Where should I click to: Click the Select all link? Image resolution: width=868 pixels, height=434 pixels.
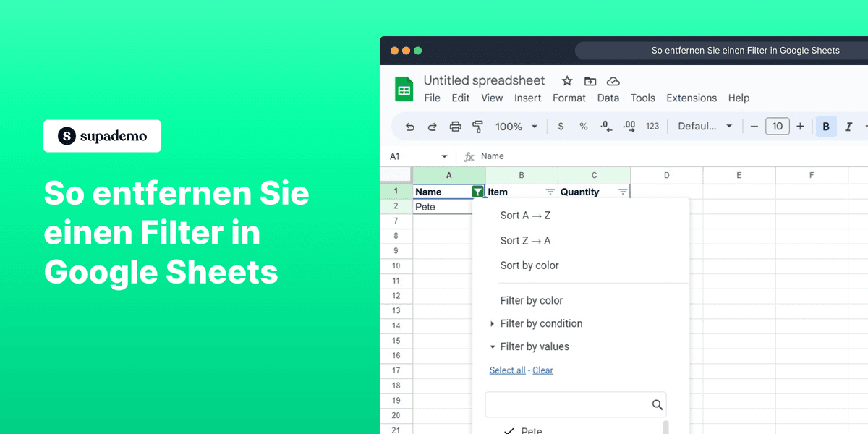507,370
